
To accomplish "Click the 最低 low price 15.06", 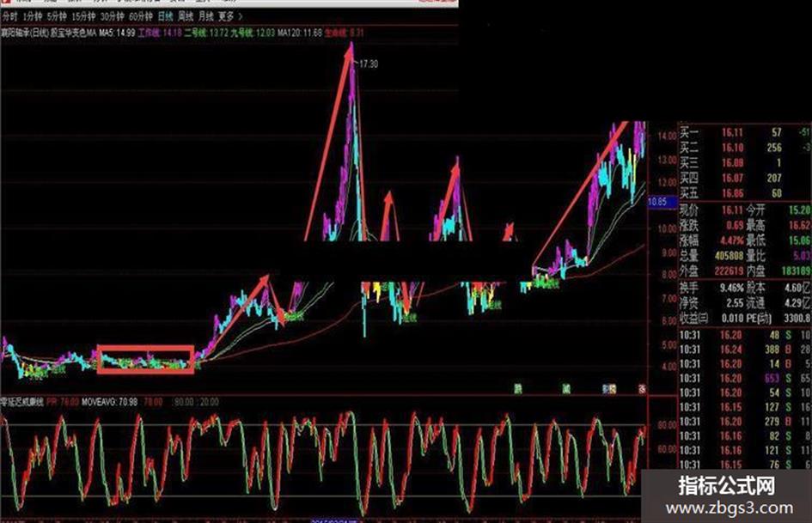I will click(799, 240).
